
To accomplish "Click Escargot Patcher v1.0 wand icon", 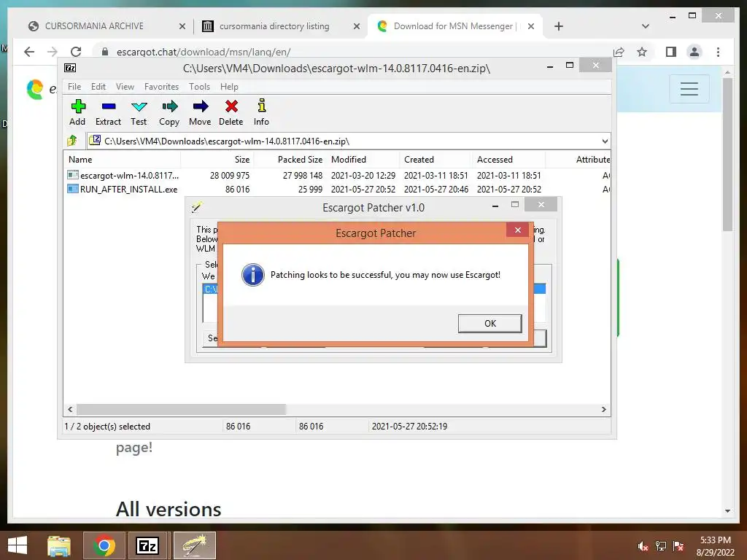I will [x=197, y=206].
